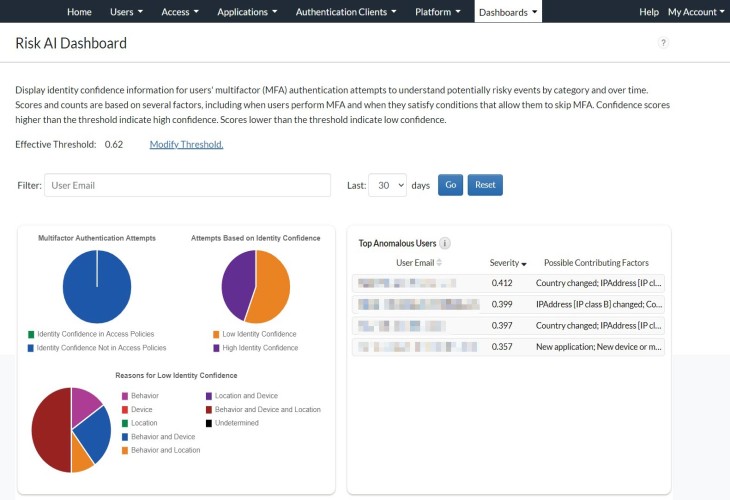
Task: Expand the My Account menu
Action: click(696, 12)
